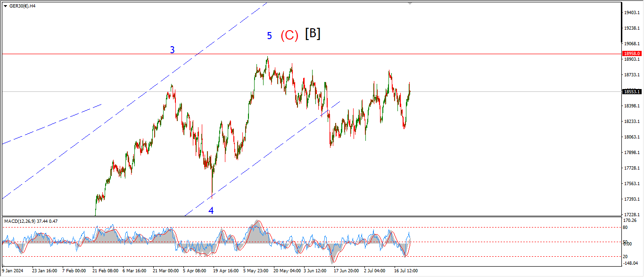644x277 pixels.
Task: Click the 5 May 23:00 time label
Action: click(256, 271)
